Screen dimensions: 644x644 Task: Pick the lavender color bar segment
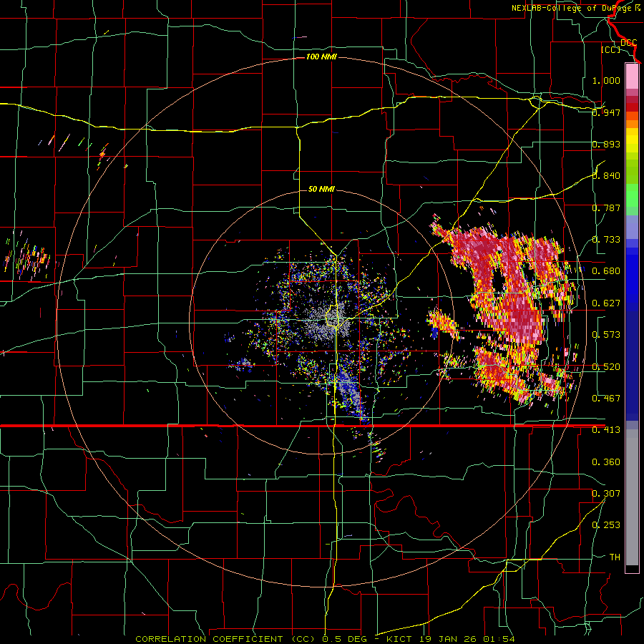pos(632,227)
